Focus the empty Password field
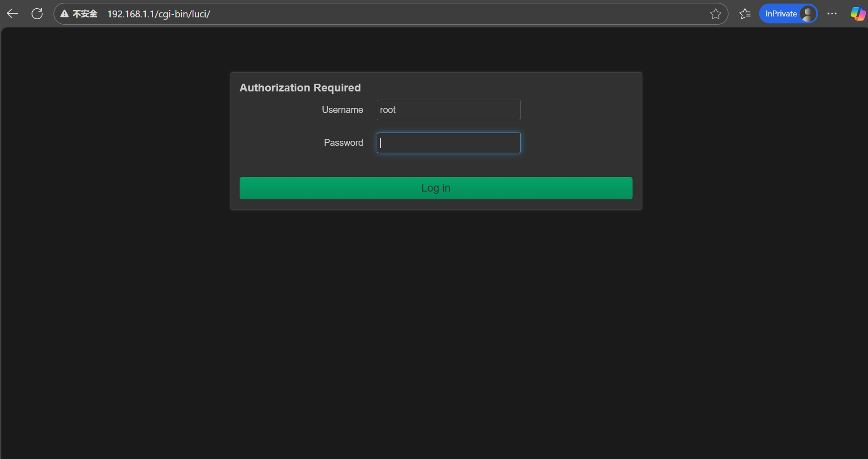 (448, 143)
